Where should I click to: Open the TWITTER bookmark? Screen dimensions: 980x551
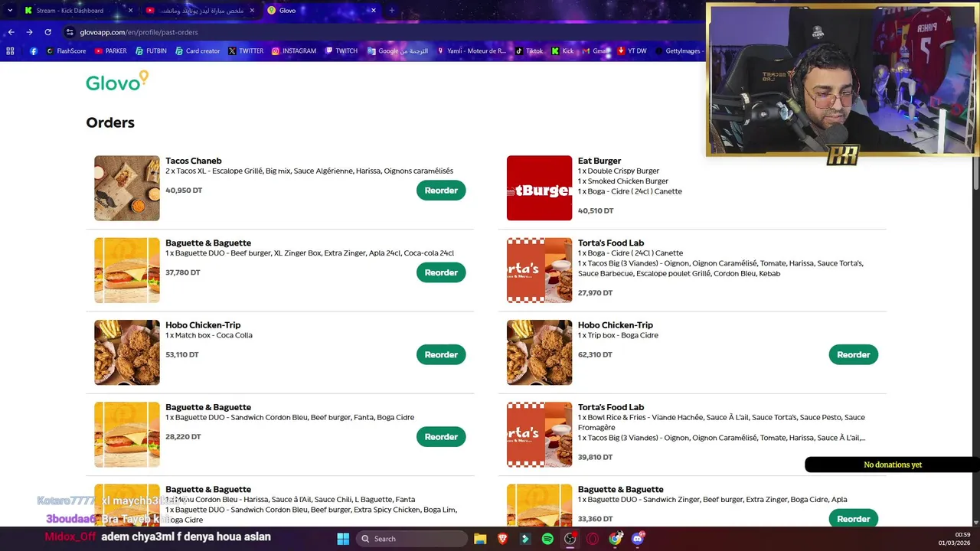(246, 51)
